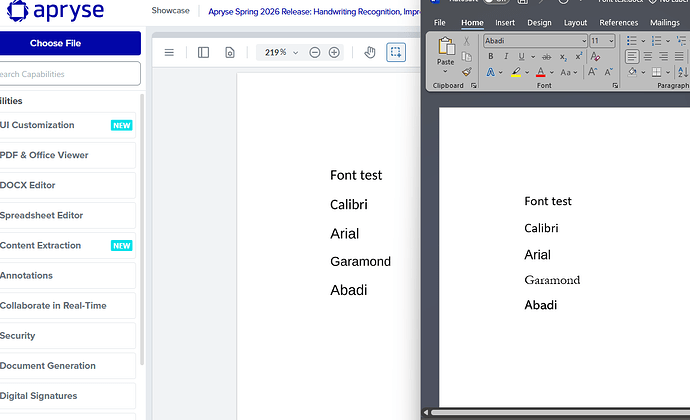Toggle Underline formatting in Word
This screenshot has height=420, width=690.
[x=521, y=56]
